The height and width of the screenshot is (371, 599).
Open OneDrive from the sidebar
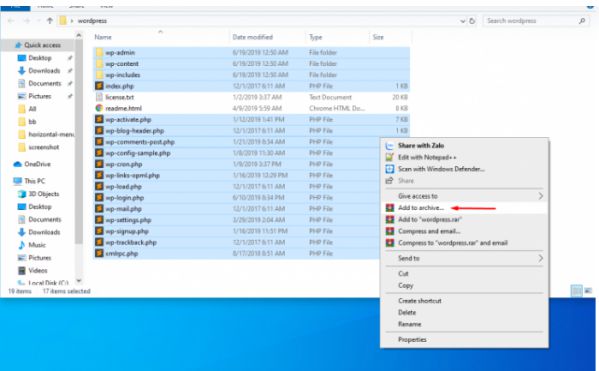[x=32, y=164]
